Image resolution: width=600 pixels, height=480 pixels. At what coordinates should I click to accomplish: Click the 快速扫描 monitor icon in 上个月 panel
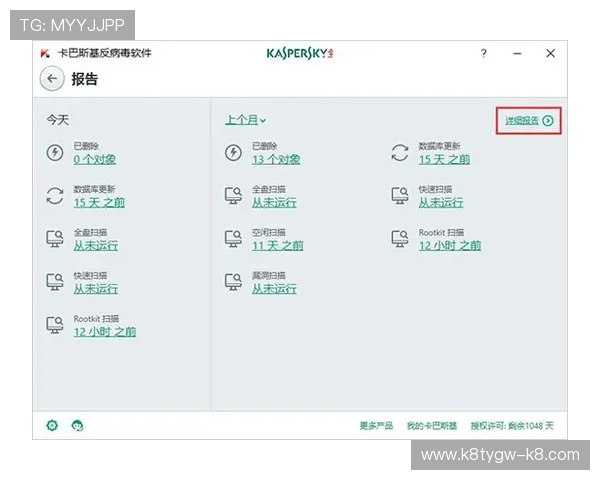tap(400, 196)
